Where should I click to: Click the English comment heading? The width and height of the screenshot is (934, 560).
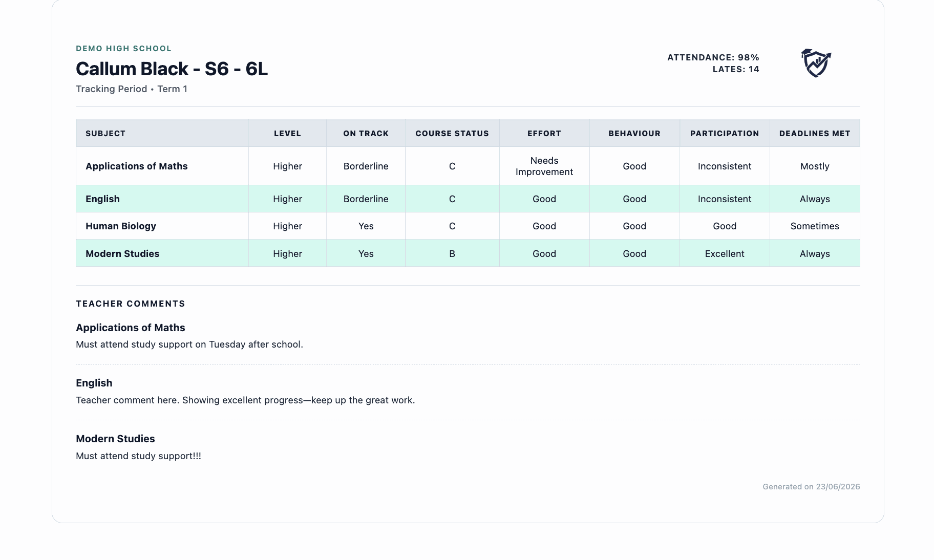tap(94, 383)
